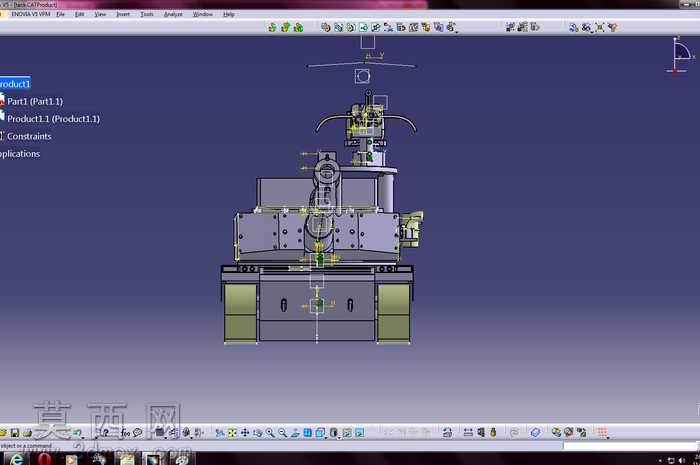Click the red grid snap icon
The height and width of the screenshot is (465, 700).
pos(603,432)
